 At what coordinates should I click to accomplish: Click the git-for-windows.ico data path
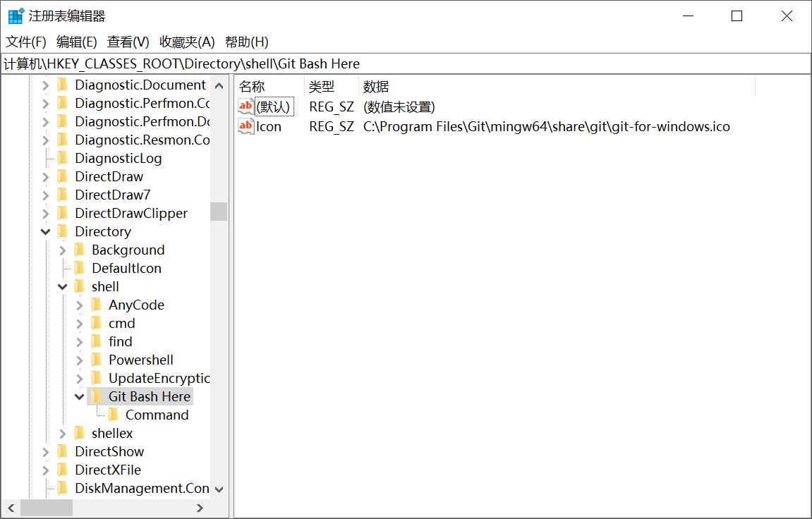(546, 126)
